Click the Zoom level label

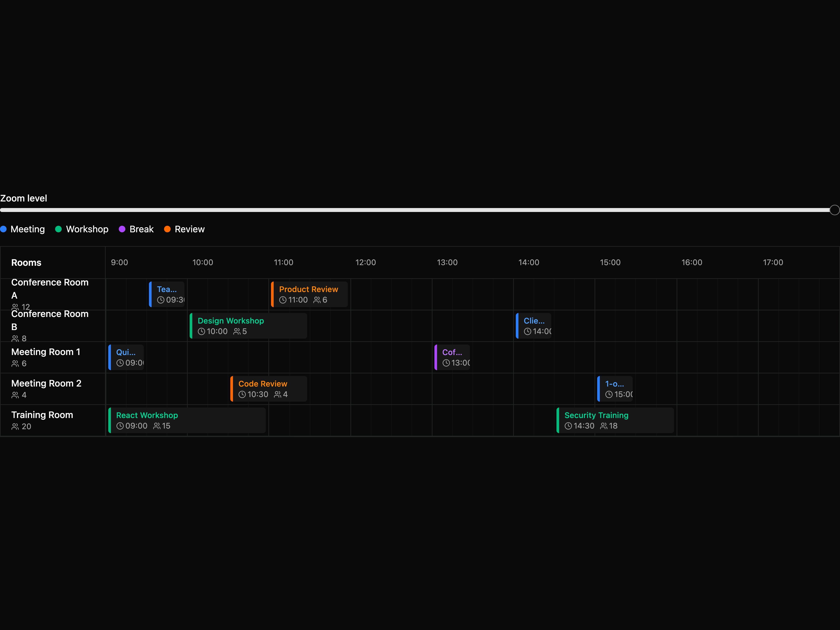(24, 198)
